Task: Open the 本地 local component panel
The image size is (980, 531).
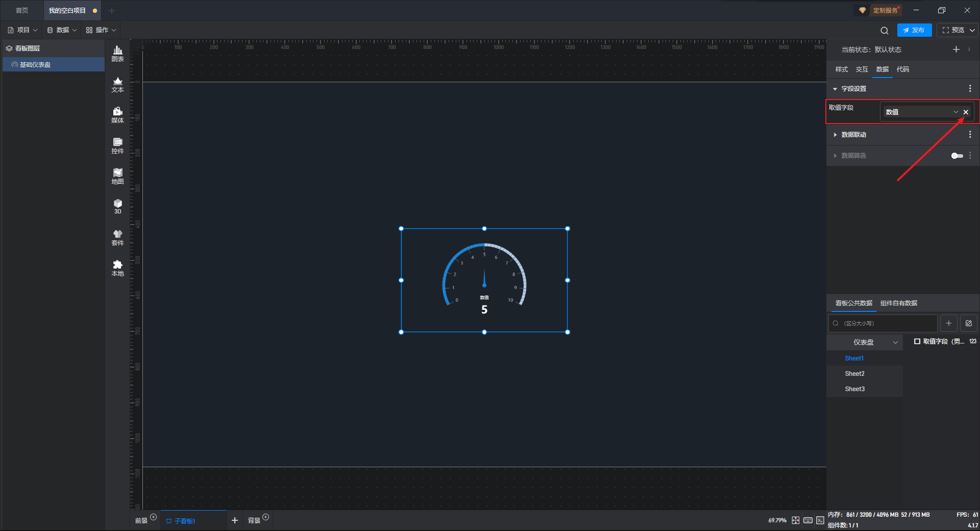Action: (x=117, y=268)
